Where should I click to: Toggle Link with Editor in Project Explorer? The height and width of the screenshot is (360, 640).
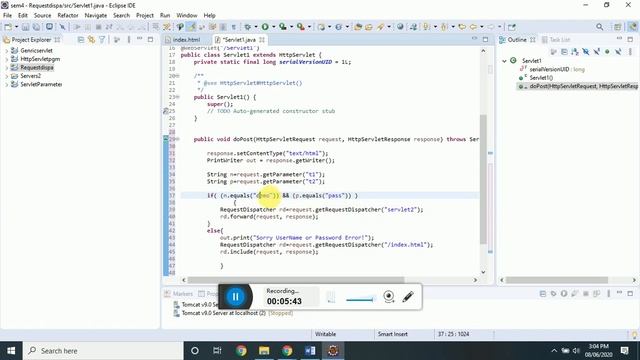coord(91,40)
